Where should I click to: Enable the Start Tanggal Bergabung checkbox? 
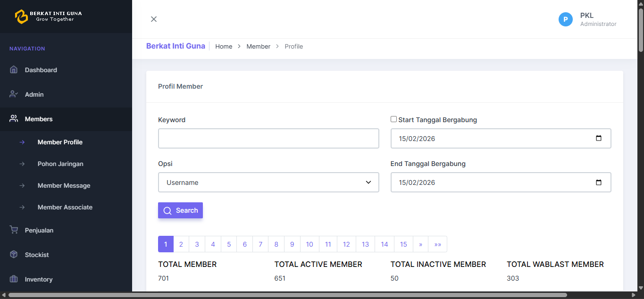click(x=393, y=119)
